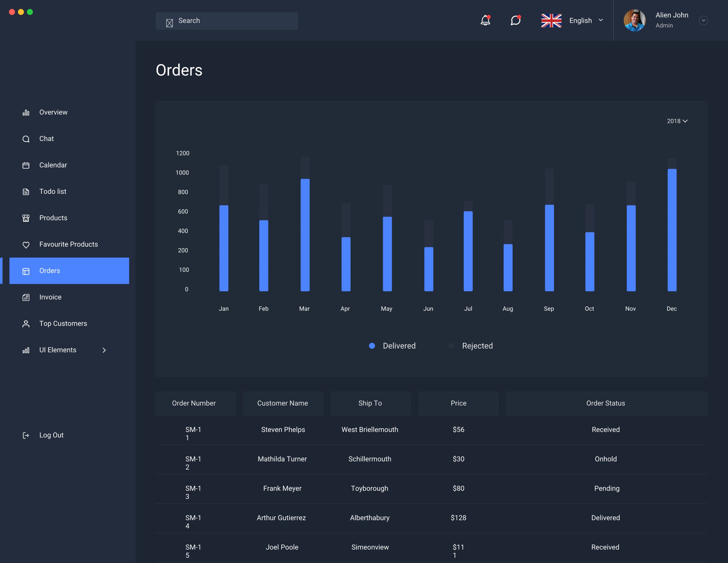Click the Orders page heading
This screenshot has height=563, width=728.
pos(179,70)
